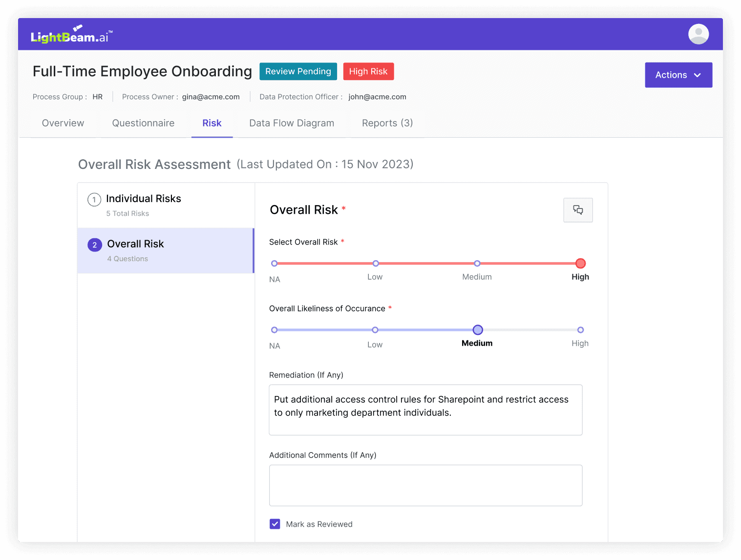This screenshot has height=560, width=741.
Task: Select step 1 Individual Risks circle icon
Action: [94, 200]
